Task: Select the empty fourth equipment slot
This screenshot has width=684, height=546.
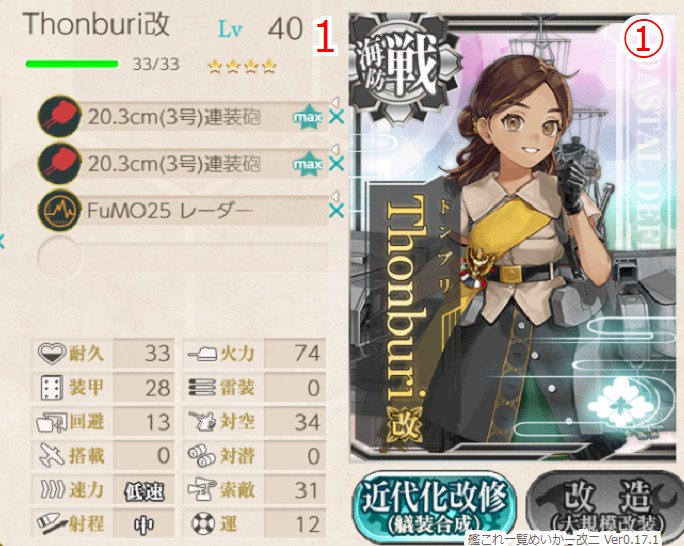Action: 183,257
